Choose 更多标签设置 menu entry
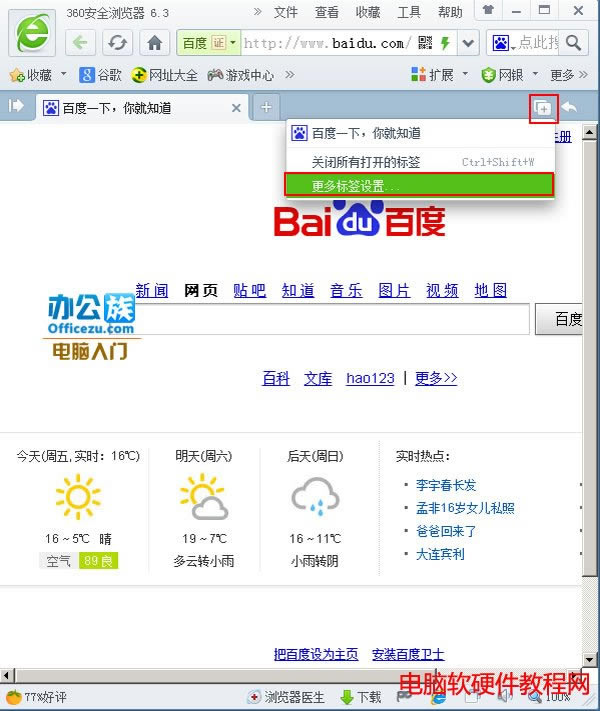The image size is (600, 711). click(x=419, y=185)
